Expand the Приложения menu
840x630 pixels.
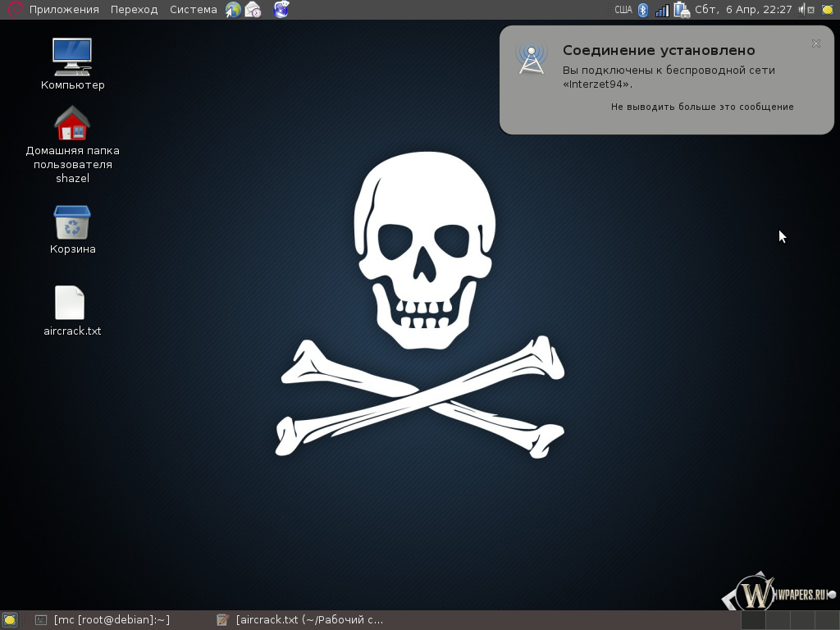click(64, 10)
